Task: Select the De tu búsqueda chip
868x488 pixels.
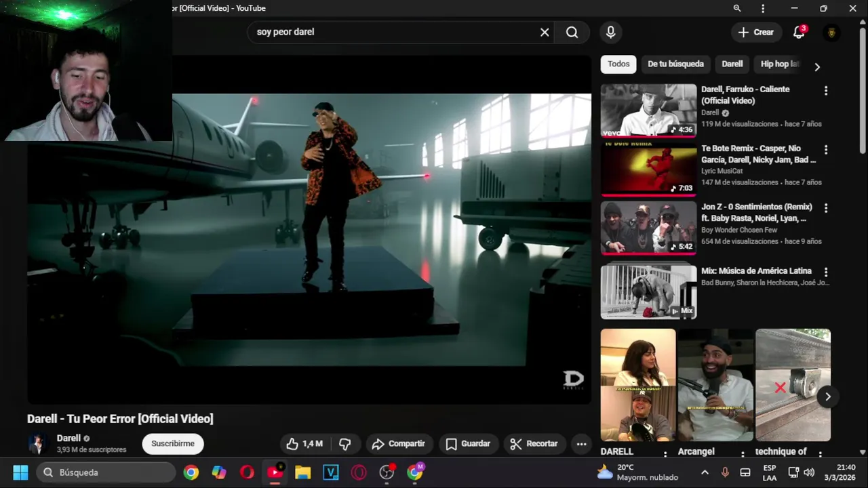Action: point(675,64)
